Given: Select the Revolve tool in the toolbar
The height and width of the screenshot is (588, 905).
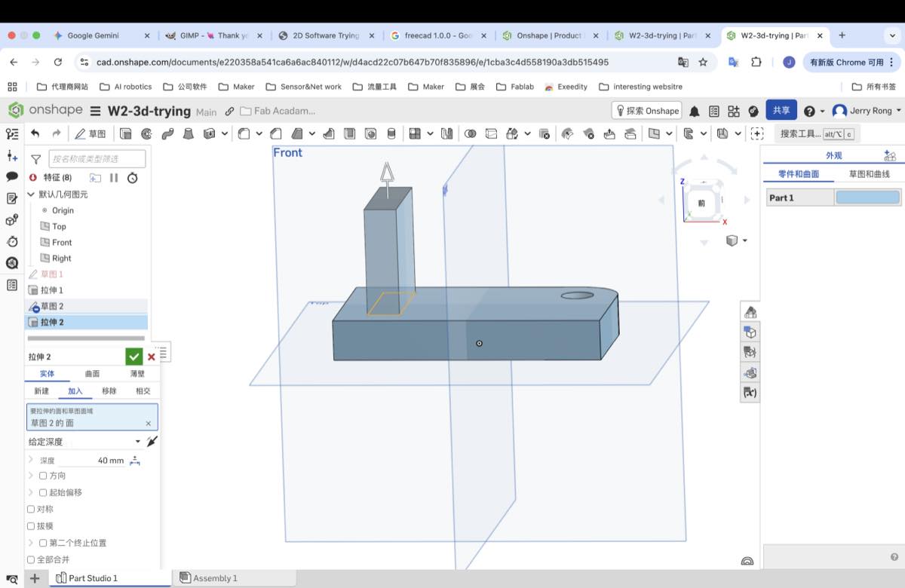Looking at the screenshot, I should 146,133.
